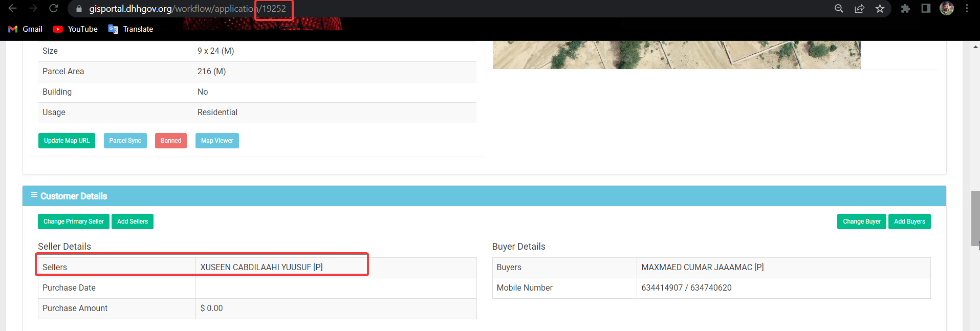Viewport: 980px width, 331px height.
Task: Click the Building row label
Action: [x=57, y=92]
